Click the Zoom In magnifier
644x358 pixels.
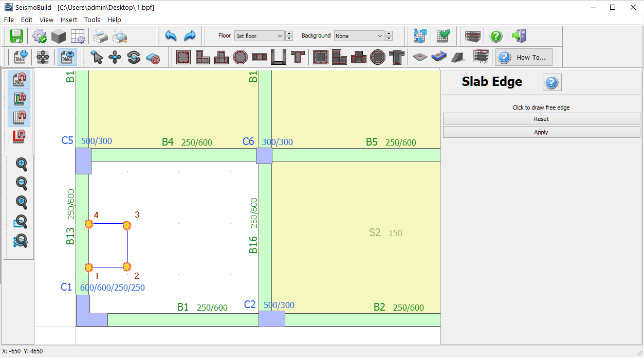pos(22,164)
